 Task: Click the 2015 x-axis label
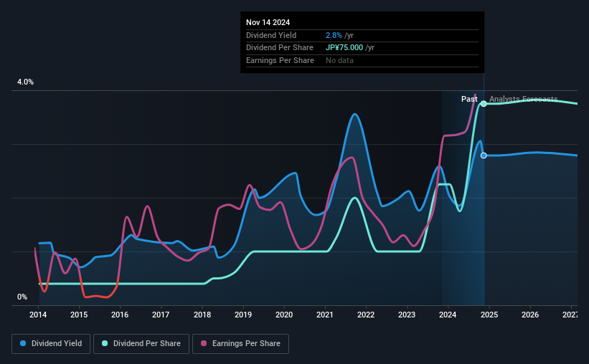tap(79, 315)
